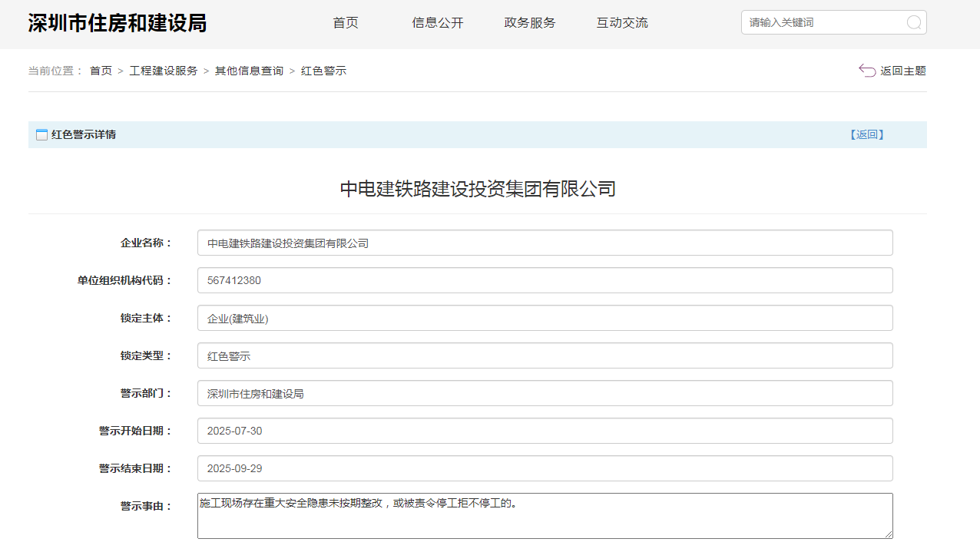Click the search magnifier icon
Viewport: 980px width, 552px height.
tap(914, 22)
